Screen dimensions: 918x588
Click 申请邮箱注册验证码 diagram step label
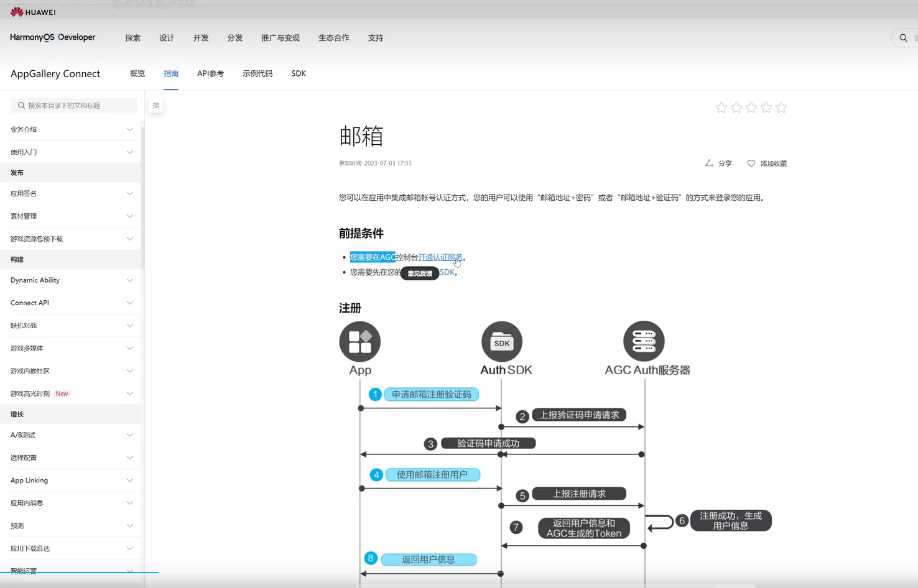[432, 394]
